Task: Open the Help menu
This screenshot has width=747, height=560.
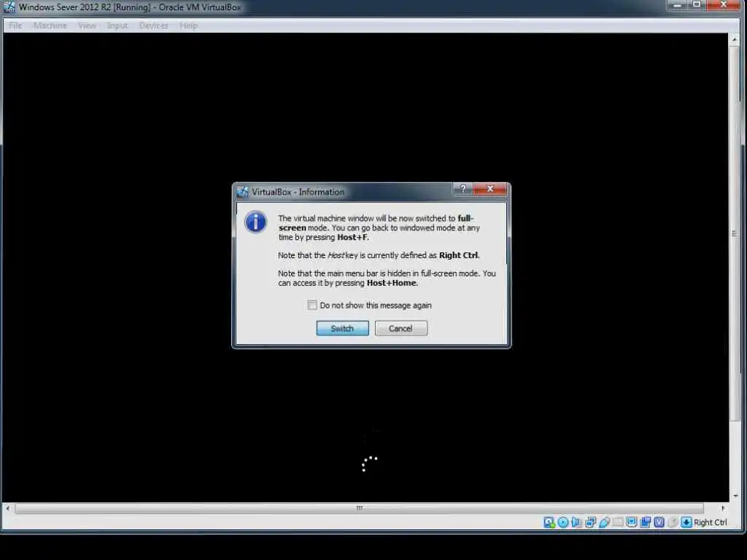Action: tap(189, 26)
